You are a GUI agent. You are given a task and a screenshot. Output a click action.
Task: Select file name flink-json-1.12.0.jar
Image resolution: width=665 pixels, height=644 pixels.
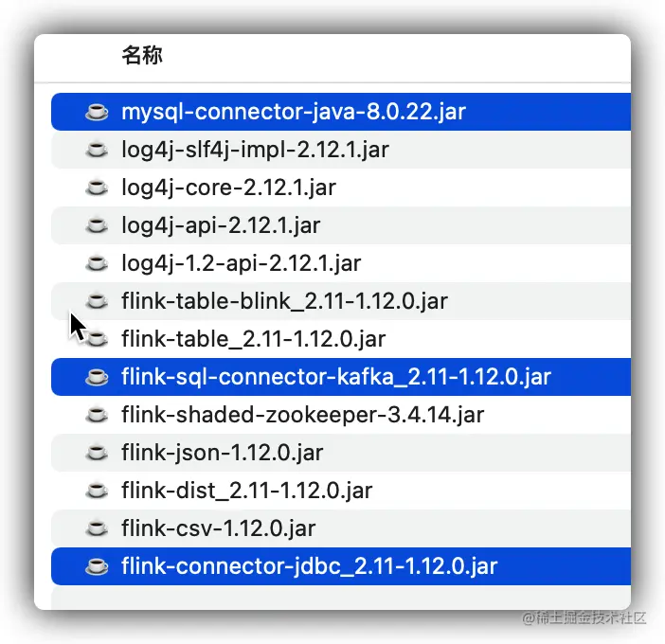(223, 453)
